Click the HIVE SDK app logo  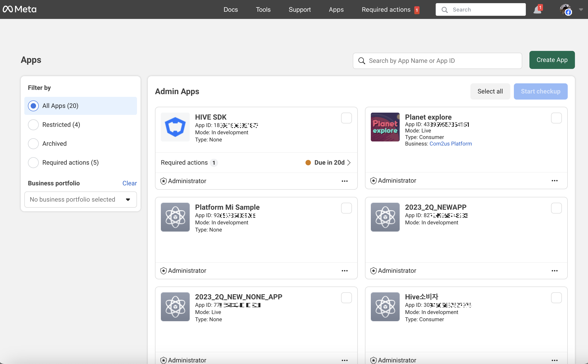pyautogui.click(x=175, y=127)
